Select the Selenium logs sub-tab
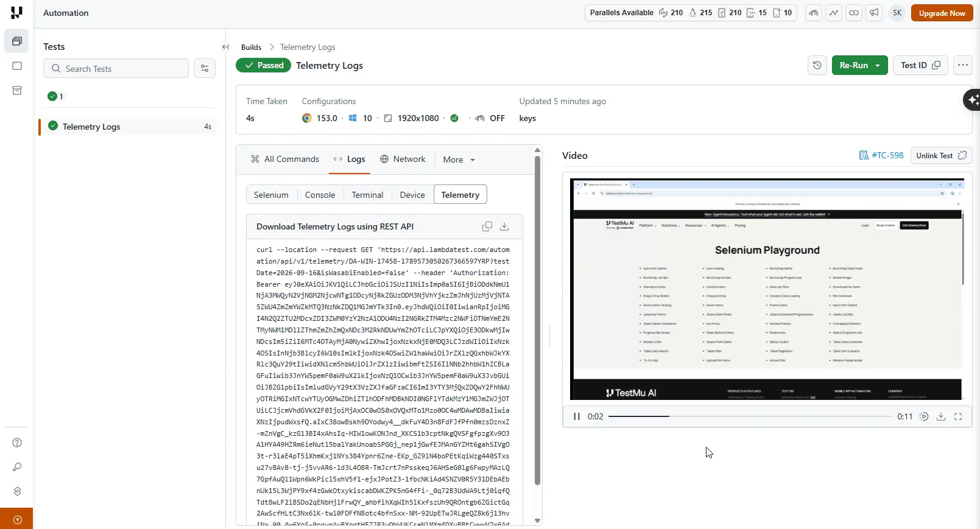The width and height of the screenshot is (980, 529). (271, 195)
